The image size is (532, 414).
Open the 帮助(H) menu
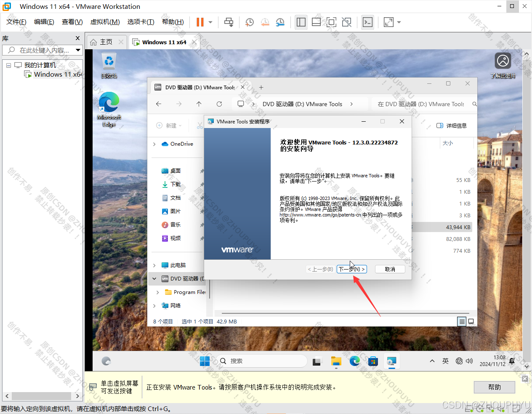tap(173, 22)
